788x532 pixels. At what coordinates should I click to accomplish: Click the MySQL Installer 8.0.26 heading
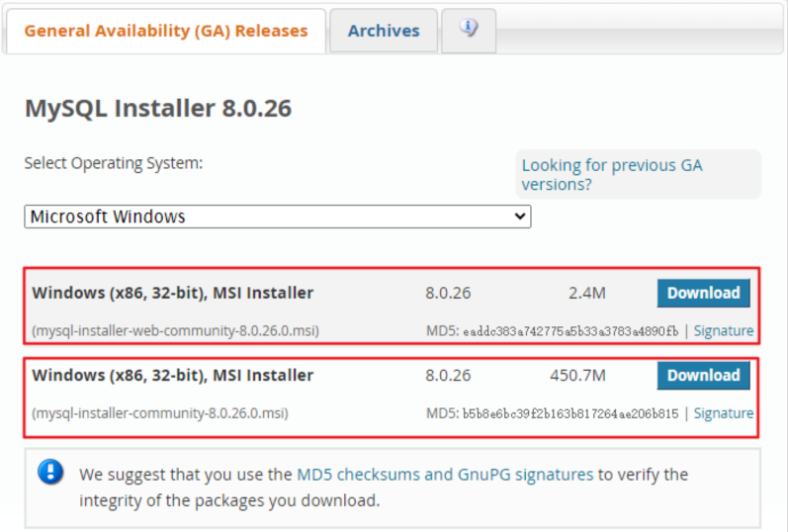tap(158, 108)
